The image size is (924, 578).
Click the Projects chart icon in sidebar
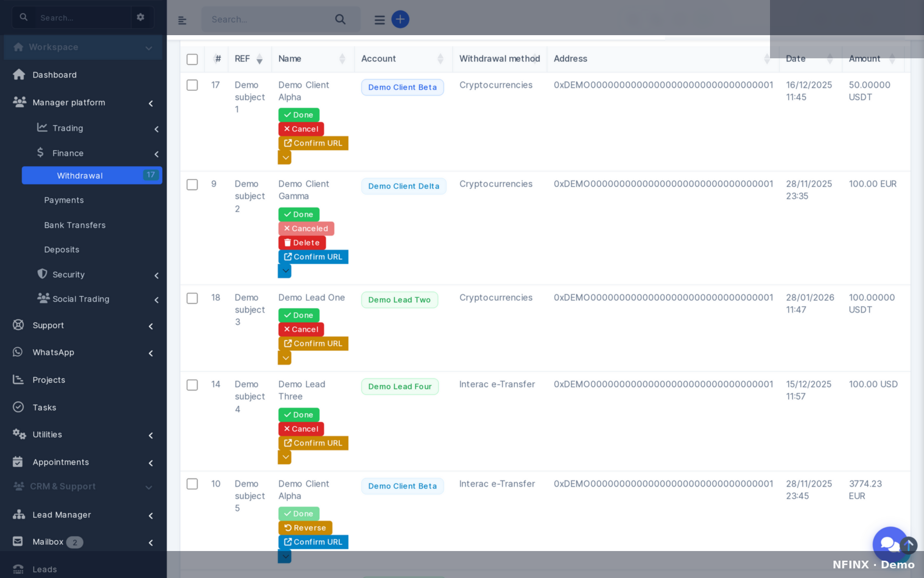pos(18,380)
